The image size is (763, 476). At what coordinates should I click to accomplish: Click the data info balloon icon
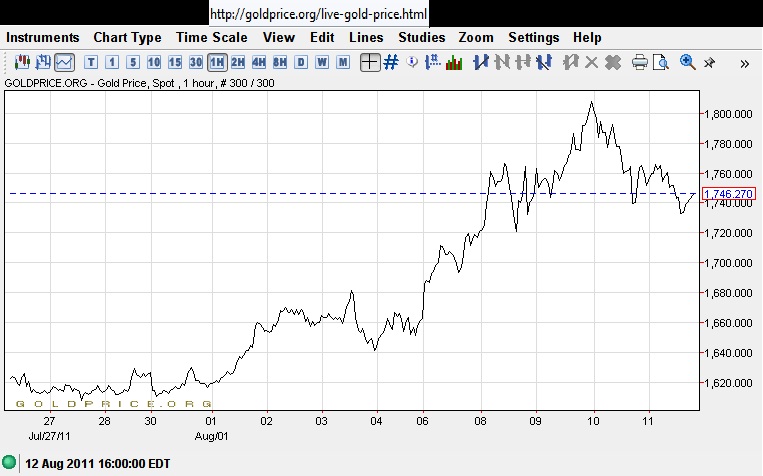[x=413, y=62]
